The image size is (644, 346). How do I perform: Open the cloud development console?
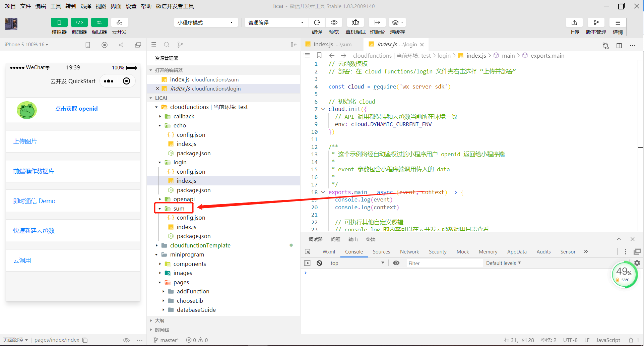pyautogui.click(x=119, y=22)
